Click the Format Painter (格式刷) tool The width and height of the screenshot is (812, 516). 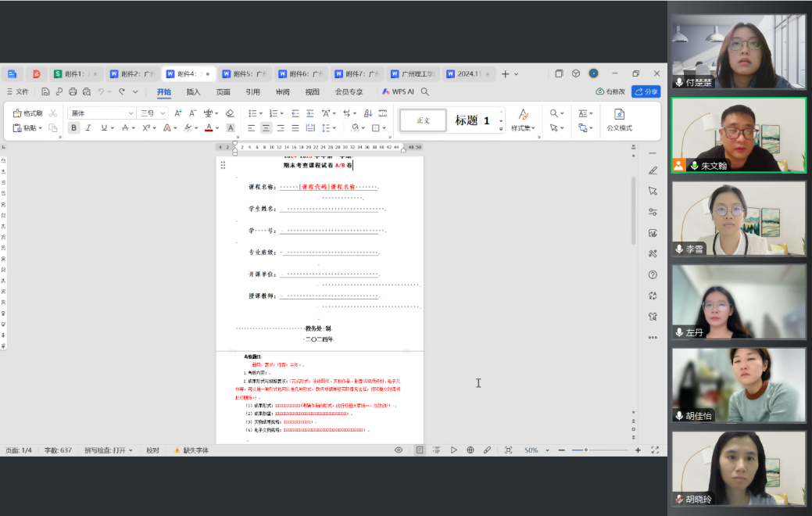point(28,113)
